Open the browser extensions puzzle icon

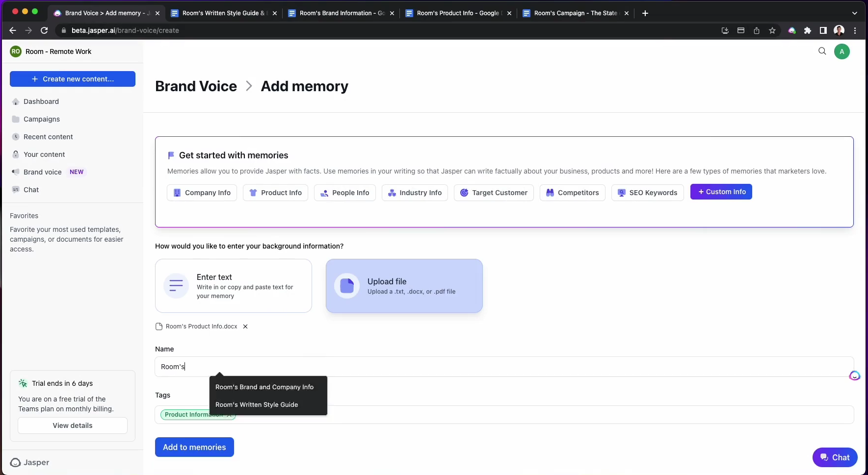pyautogui.click(x=808, y=30)
